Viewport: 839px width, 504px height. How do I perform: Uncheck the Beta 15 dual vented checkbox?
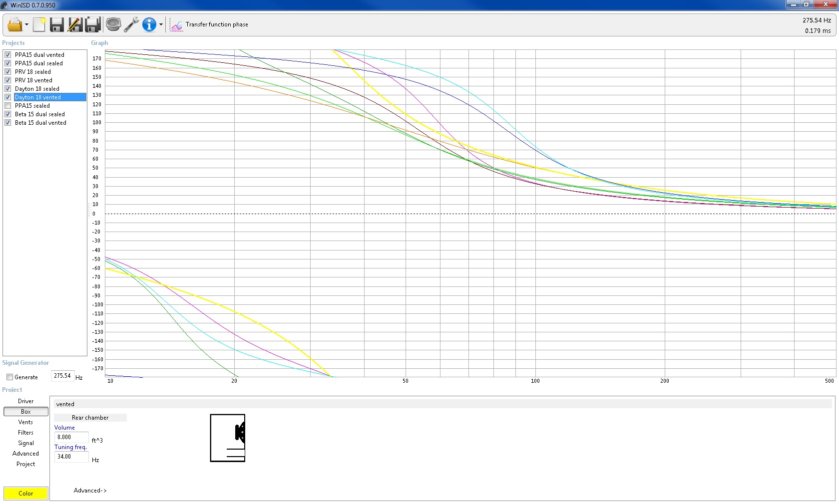tap(8, 123)
